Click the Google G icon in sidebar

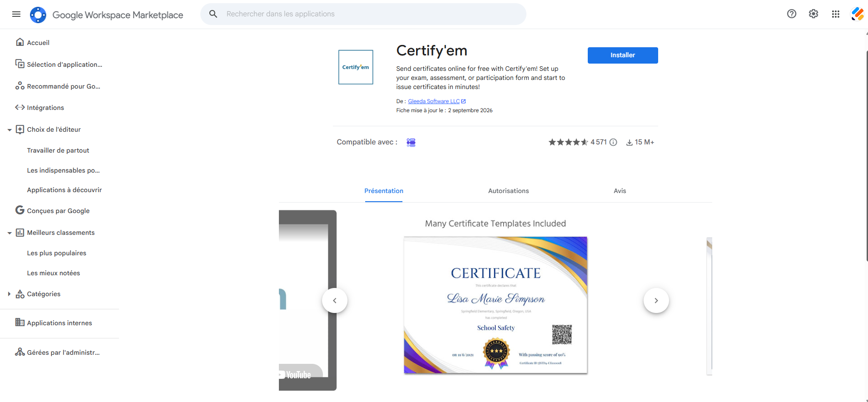[20, 210]
